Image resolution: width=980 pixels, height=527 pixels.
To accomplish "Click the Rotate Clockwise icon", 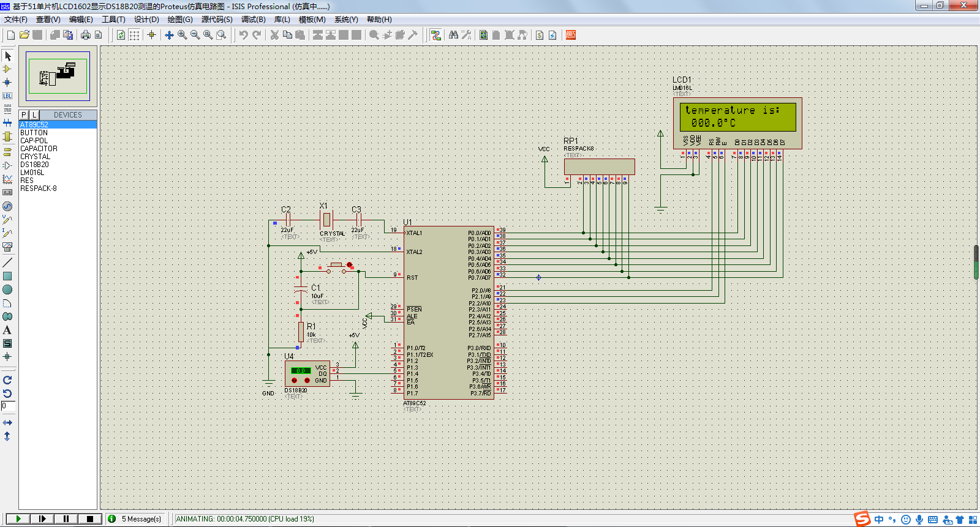I will 7,380.
